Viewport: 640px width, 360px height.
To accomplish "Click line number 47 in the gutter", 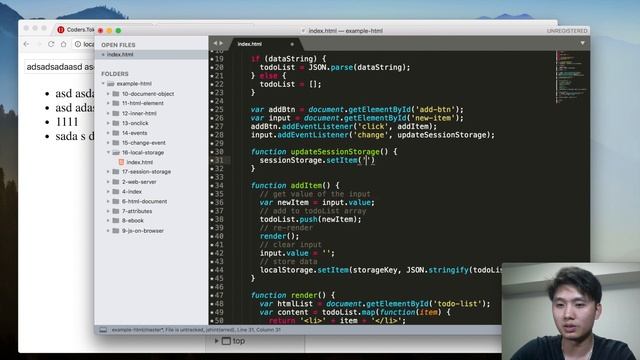I will [219, 295].
